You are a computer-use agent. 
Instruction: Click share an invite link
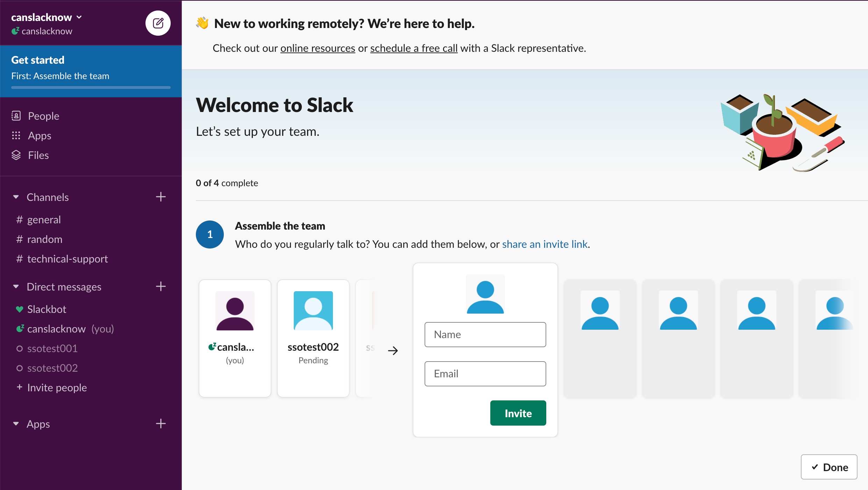pos(545,244)
